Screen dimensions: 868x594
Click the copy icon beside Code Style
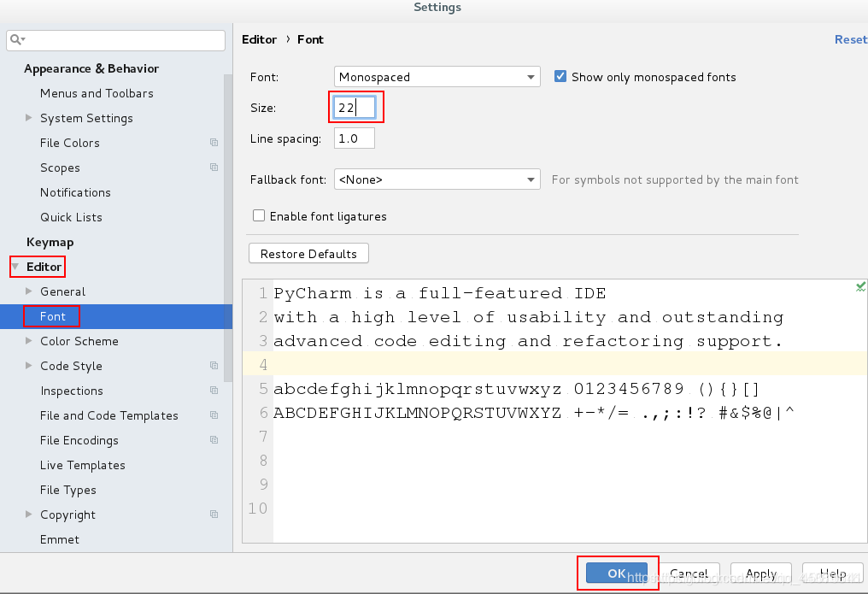coord(214,365)
